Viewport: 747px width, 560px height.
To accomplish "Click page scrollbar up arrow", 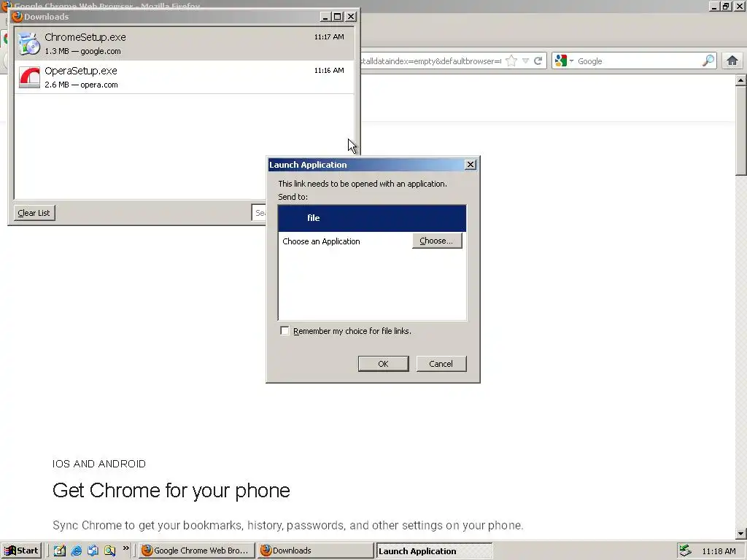I will (740, 80).
